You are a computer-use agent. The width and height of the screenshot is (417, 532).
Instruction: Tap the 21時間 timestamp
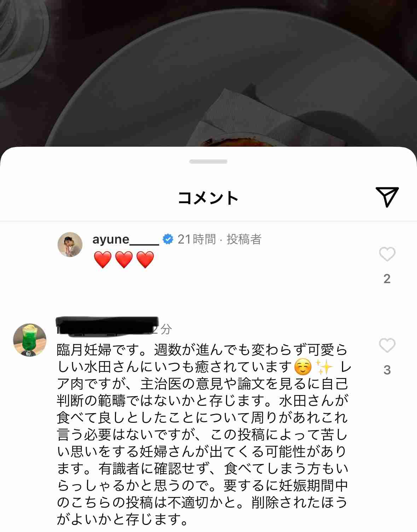pos(197,239)
